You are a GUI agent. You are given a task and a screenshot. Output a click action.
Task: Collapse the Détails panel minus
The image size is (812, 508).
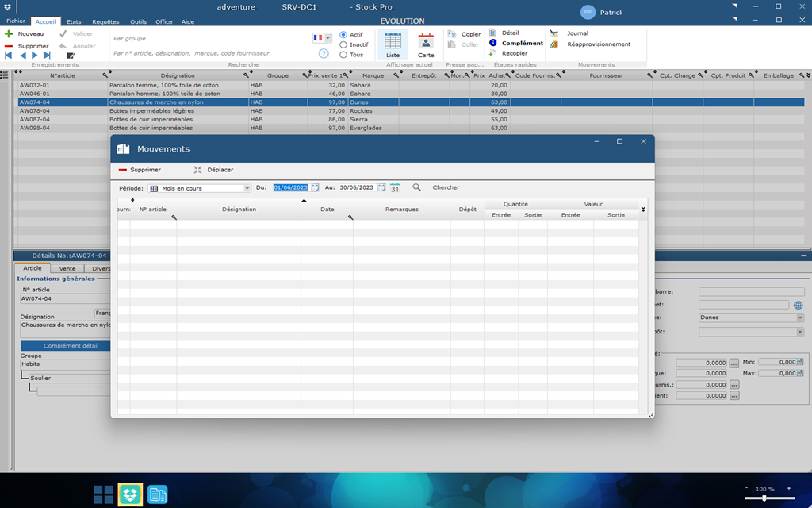(x=804, y=256)
